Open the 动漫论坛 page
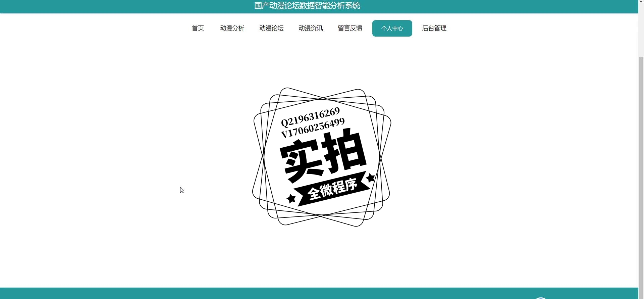The height and width of the screenshot is (299, 644). (271, 28)
